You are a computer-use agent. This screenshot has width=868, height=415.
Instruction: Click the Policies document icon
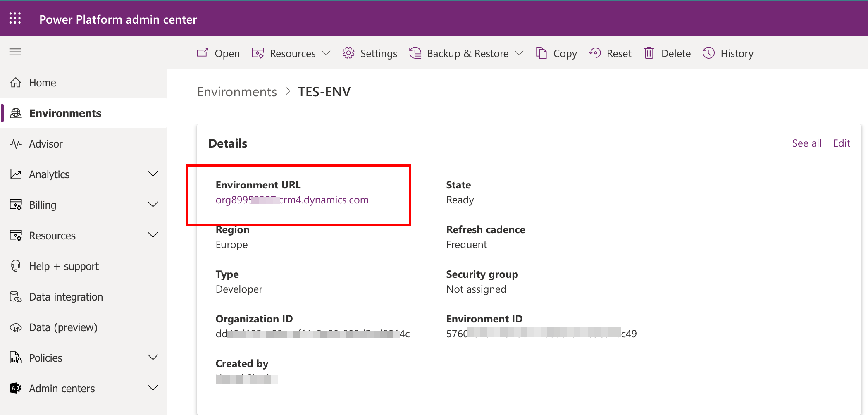(x=16, y=358)
